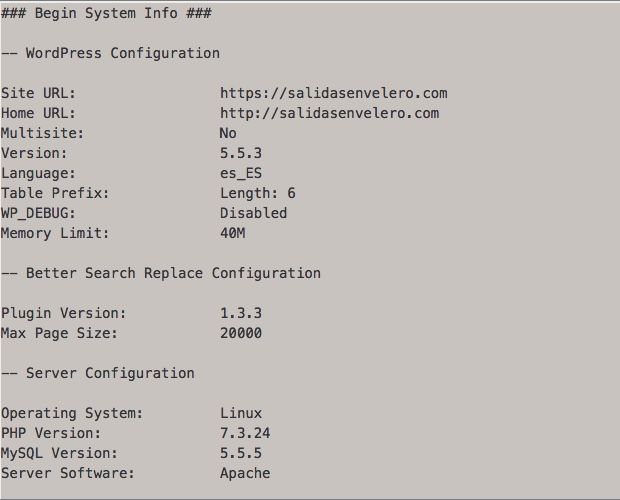The width and height of the screenshot is (620, 500).
Task: Click the Multisite value 'No'
Action: pyautogui.click(x=228, y=133)
